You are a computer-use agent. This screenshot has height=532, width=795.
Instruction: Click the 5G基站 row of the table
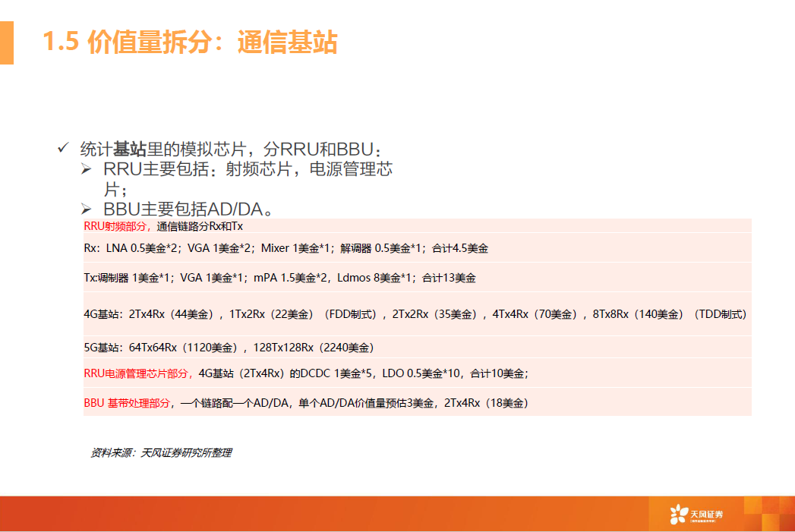click(229, 348)
